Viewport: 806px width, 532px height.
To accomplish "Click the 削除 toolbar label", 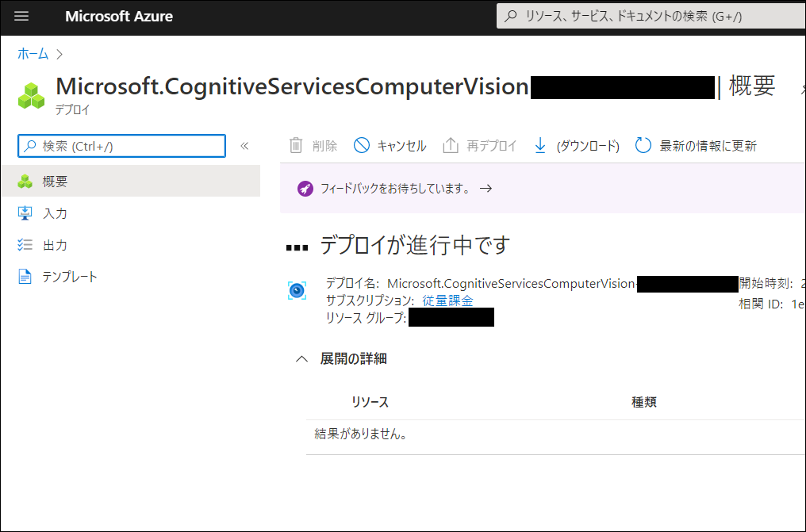I will point(325,146).
